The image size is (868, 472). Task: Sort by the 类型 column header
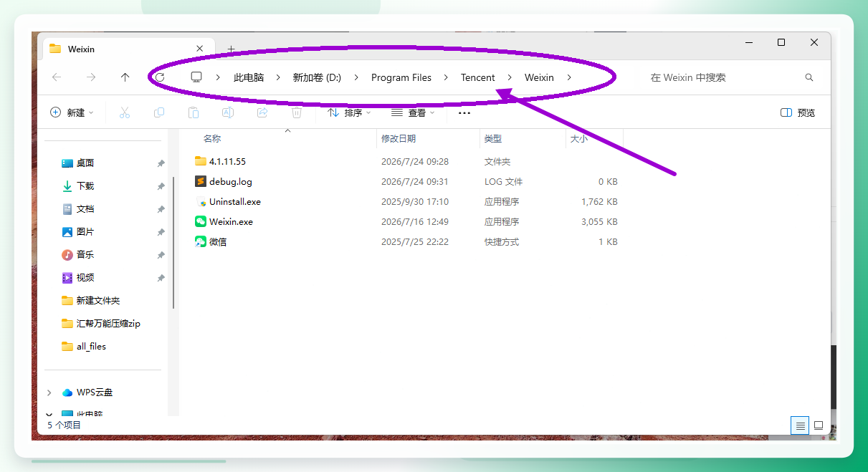coord(493,139)
